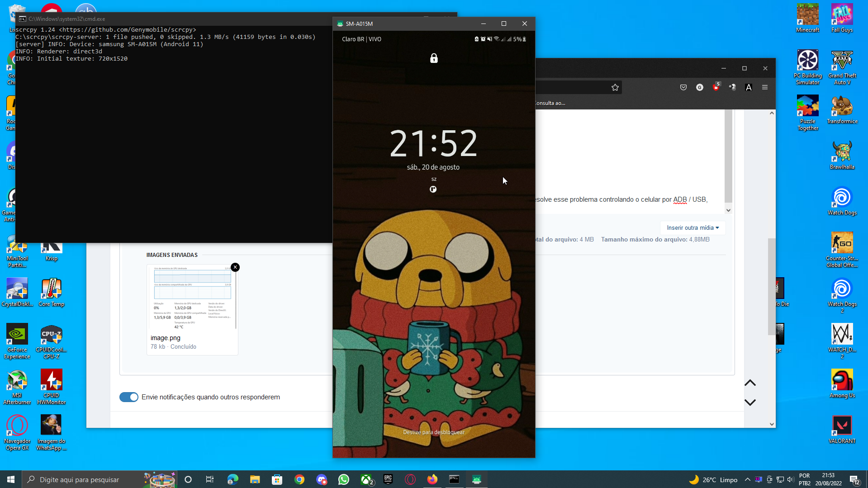Open Task View on taskbar
The height and width of the screenshot is (488, 868).
pos(210,479)
